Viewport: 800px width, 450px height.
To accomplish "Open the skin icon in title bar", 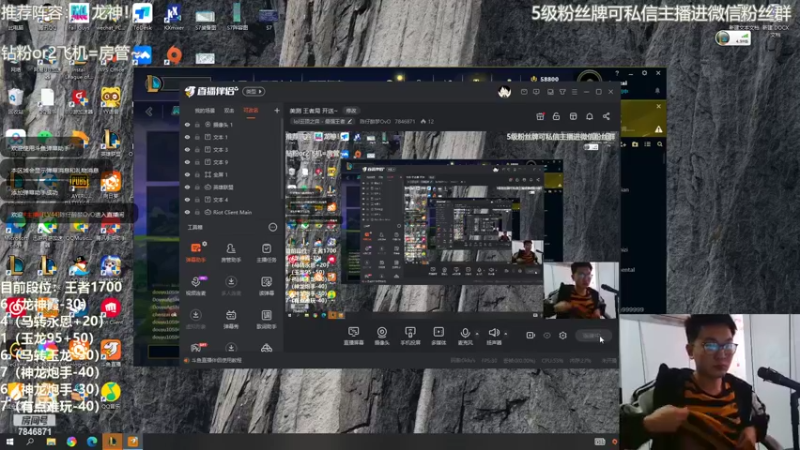I will pyautogui.click(x=562, y=92).
